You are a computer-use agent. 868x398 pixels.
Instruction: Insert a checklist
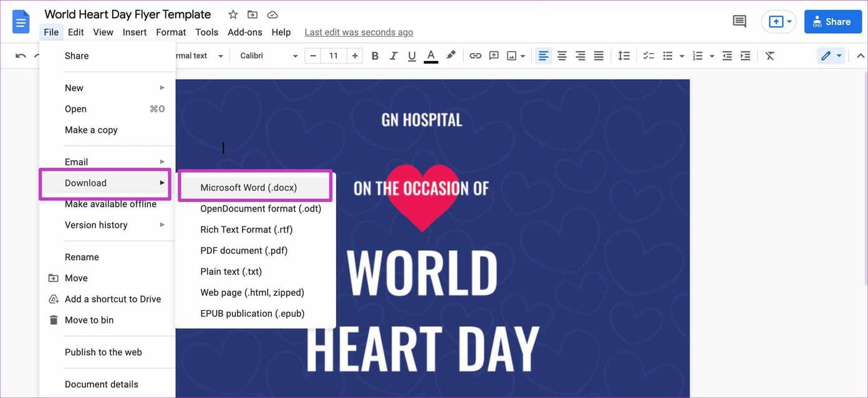point(649,56)
